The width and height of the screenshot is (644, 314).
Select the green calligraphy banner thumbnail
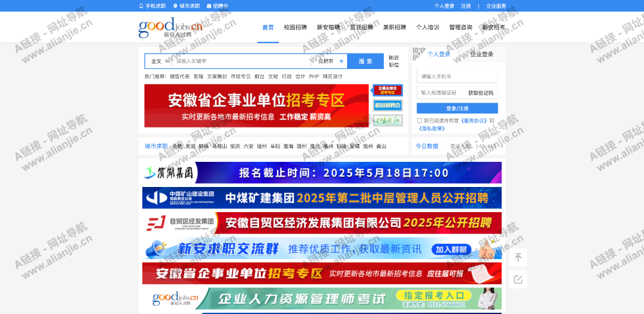click(x=388, y=121)
